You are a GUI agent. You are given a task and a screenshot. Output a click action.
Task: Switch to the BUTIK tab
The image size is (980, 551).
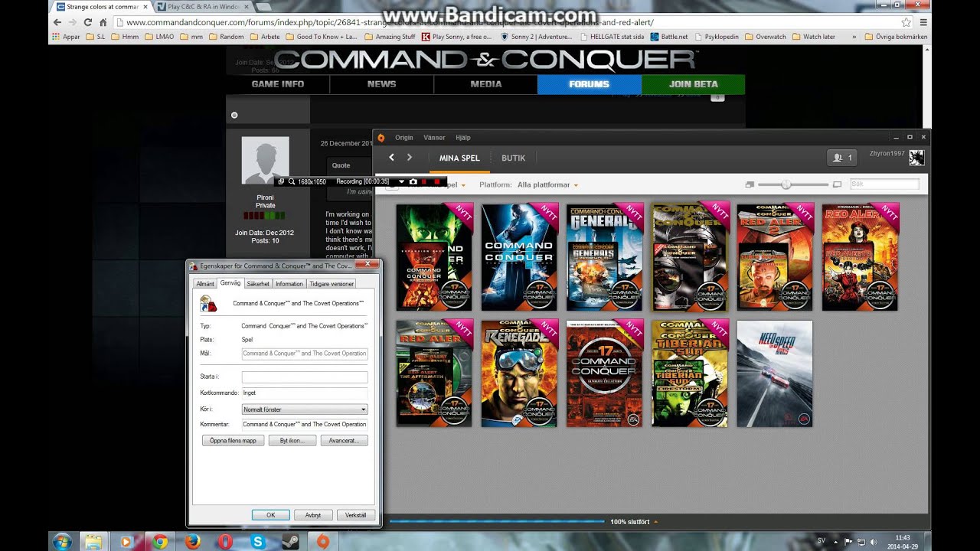(513, 158)
